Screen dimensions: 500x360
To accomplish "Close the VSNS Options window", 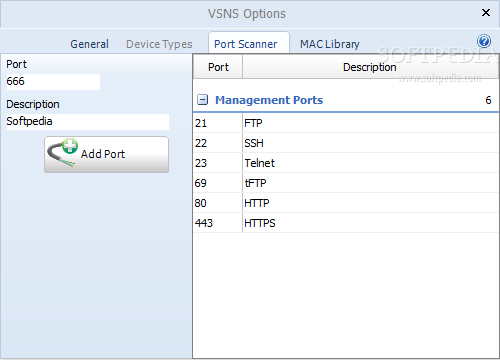I will pyautogui.click(x=486, y=13).
